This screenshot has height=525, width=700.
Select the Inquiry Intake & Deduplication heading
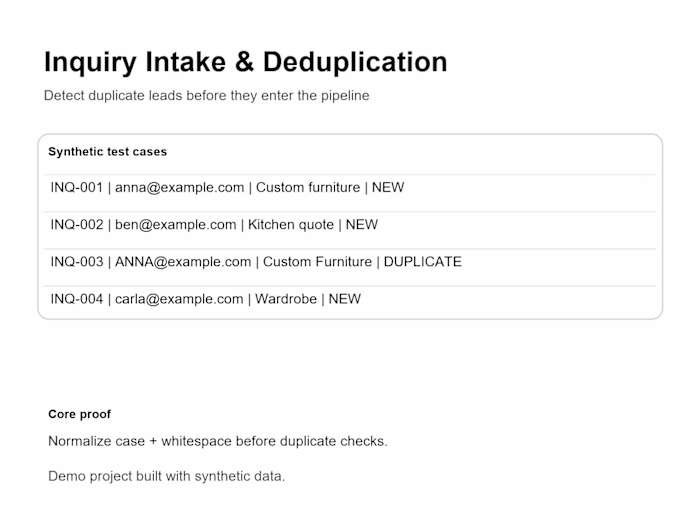point(246,62)
